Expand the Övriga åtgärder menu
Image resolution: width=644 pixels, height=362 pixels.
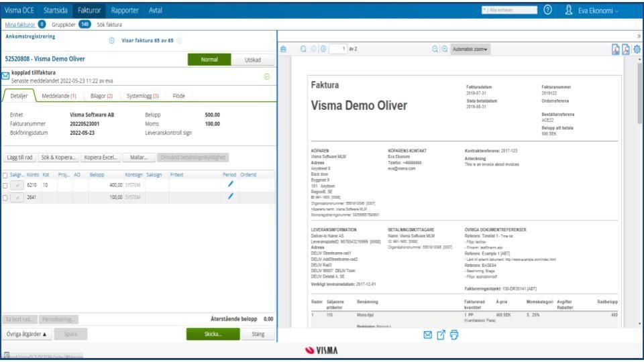pos(26,334)
